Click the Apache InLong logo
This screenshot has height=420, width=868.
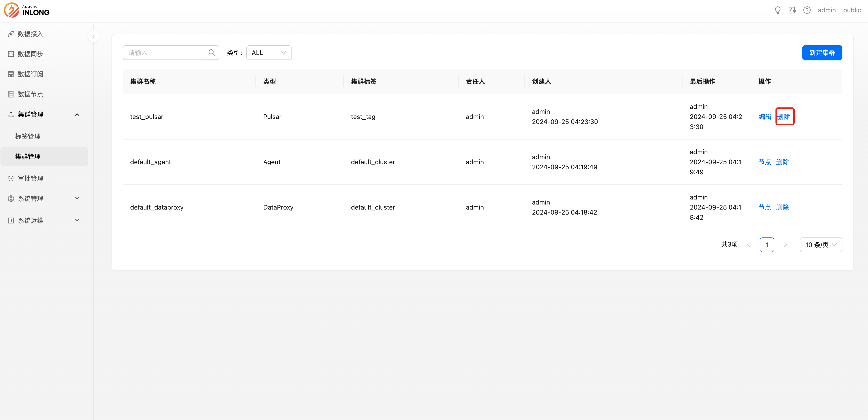(27, 10)
